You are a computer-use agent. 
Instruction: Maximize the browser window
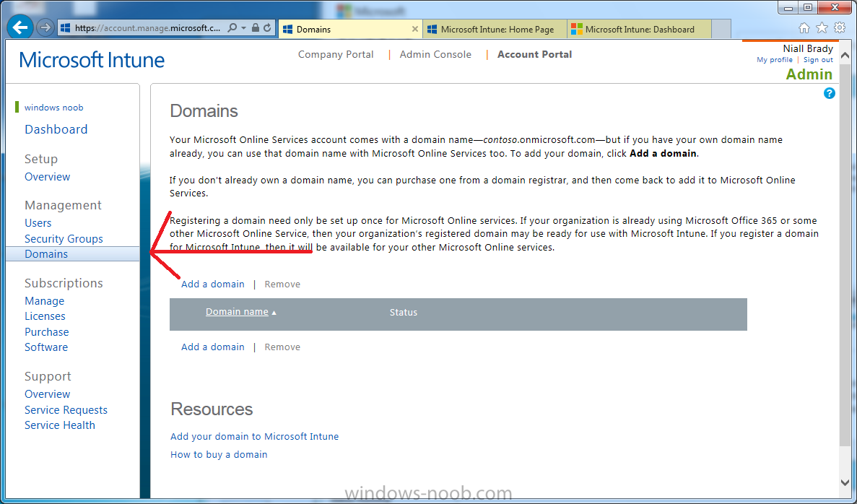(808, 8)
